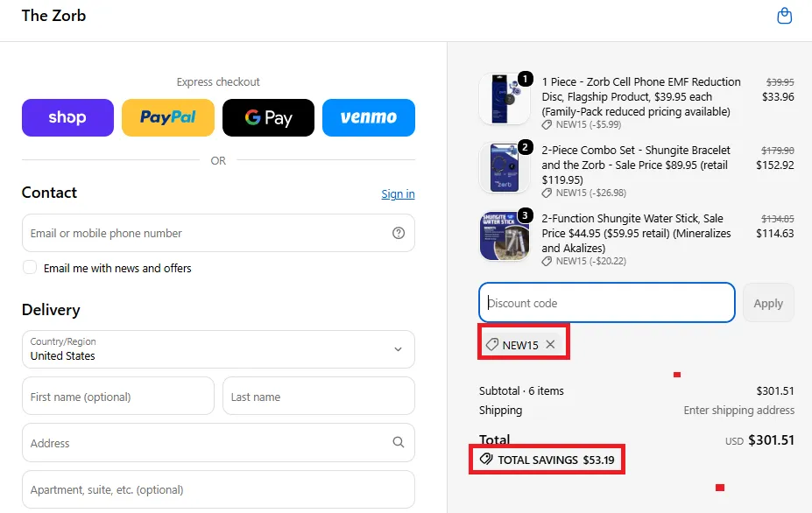Pay with PayPal express button
The width and height of the screenshot is (812, 513).
(168, 117)
